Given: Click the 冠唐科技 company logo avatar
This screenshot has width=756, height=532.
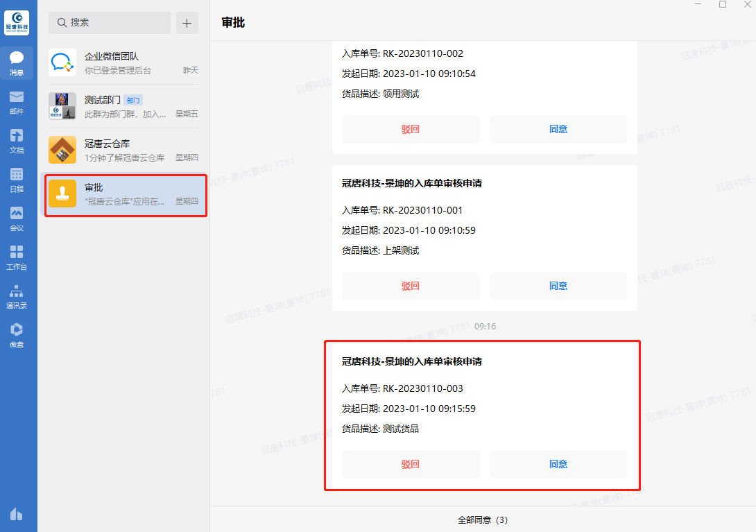Looking at the screenshot, I should (x=17, y=23).
